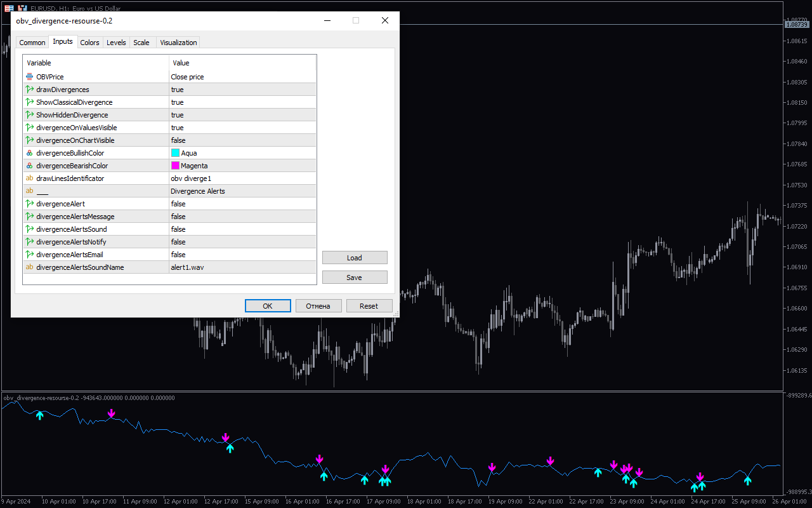This screenshot has width=812, height=508.
Task: Click the Variable column header
Action: pyautogui.click(x=96, y=63)
